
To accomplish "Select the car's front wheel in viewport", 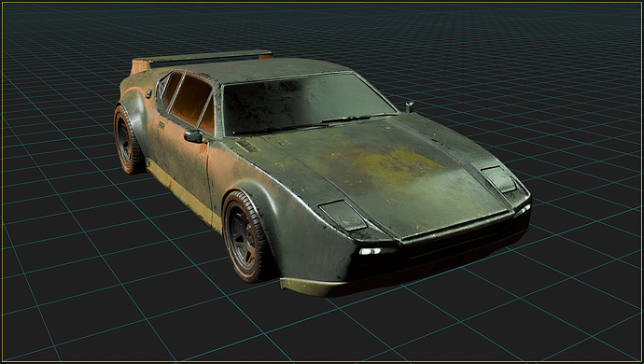I will 245,237.
